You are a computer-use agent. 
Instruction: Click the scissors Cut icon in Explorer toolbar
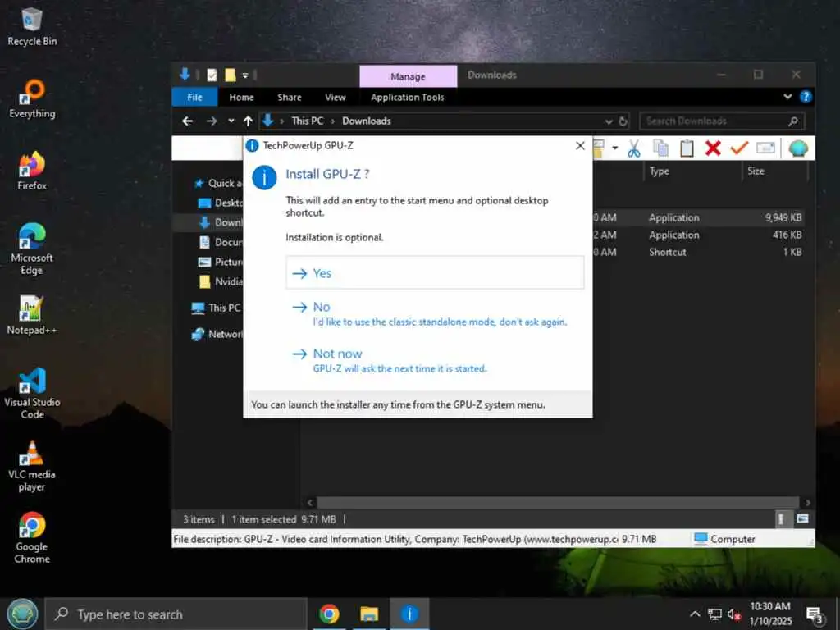(x=634, y=148)
